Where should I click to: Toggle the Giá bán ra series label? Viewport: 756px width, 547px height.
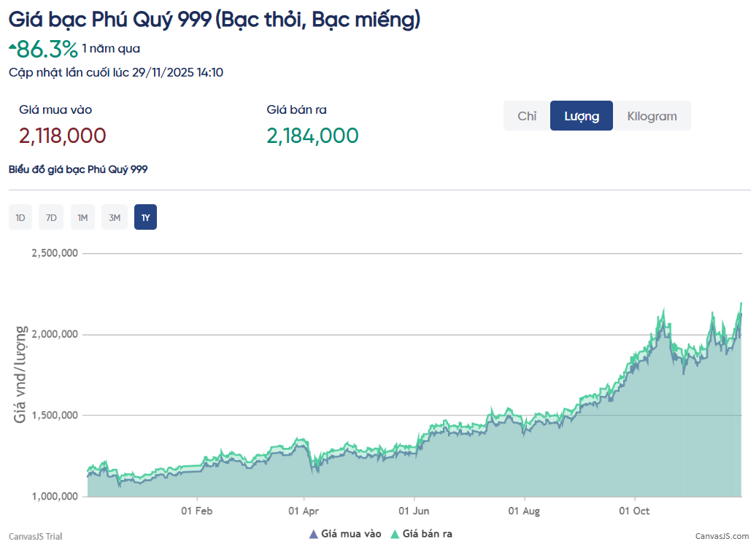(x=427, y=534)
